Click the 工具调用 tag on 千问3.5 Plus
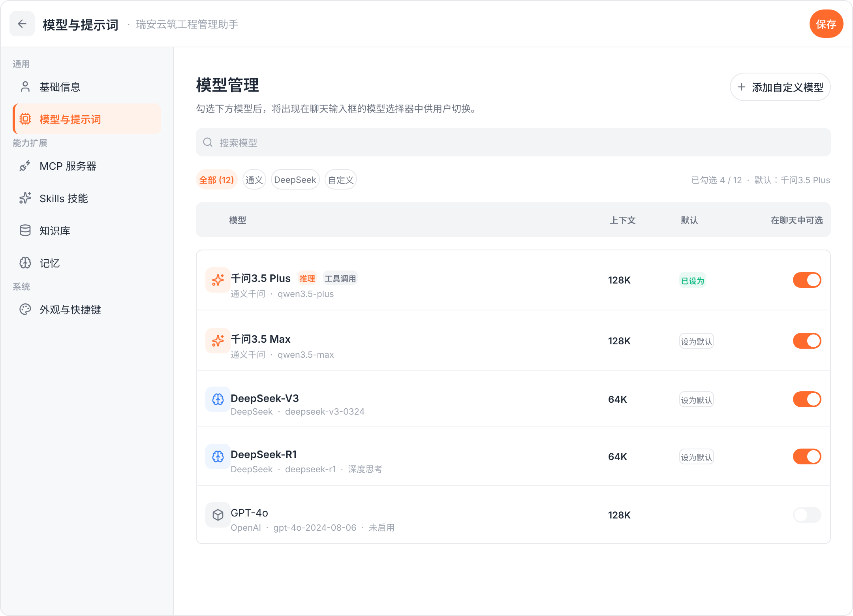 [340, 278]
